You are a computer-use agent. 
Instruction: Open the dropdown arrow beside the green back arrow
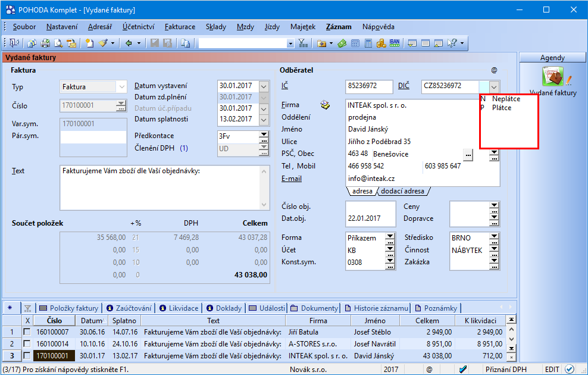139,43
